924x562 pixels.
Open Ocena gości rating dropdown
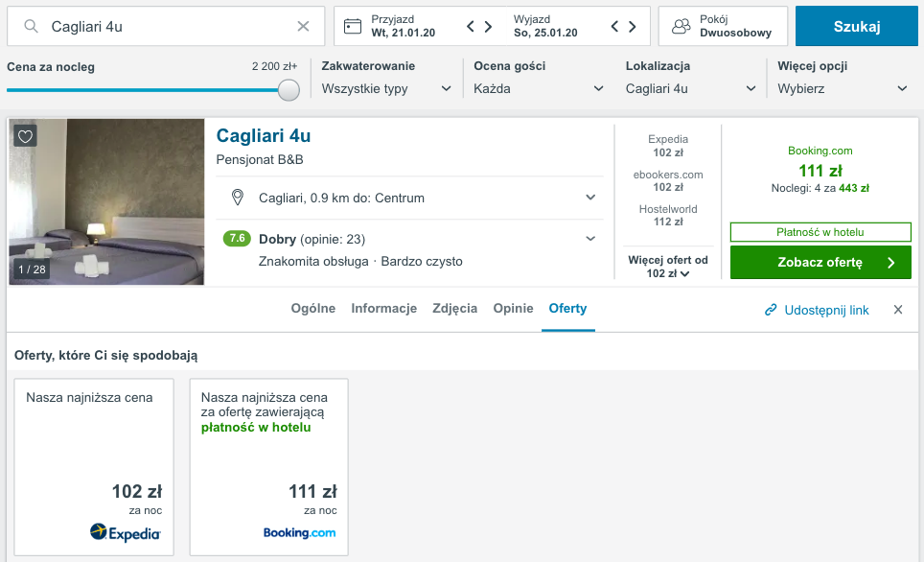[539, 88]
